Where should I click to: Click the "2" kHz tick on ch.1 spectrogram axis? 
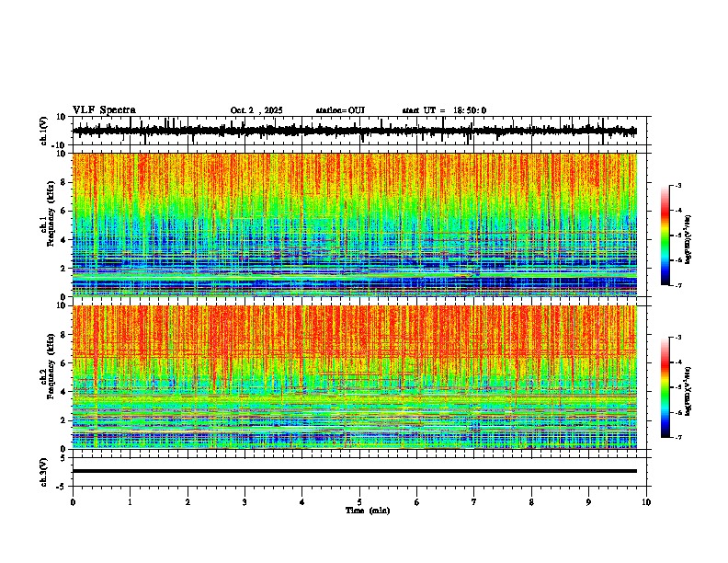pyautogui.click(x=64, y=269)
